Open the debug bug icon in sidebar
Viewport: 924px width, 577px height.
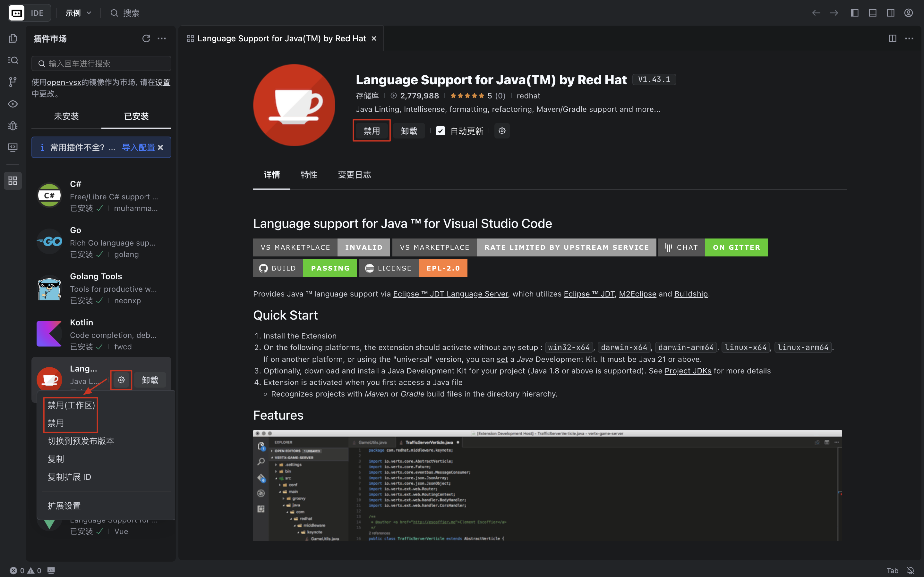[x=13, y=126]
